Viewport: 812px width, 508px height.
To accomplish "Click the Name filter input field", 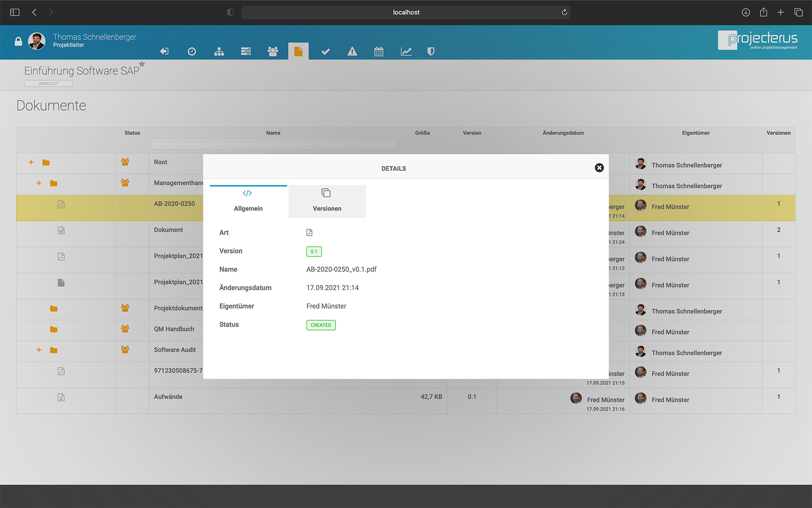I will (273, 144).
